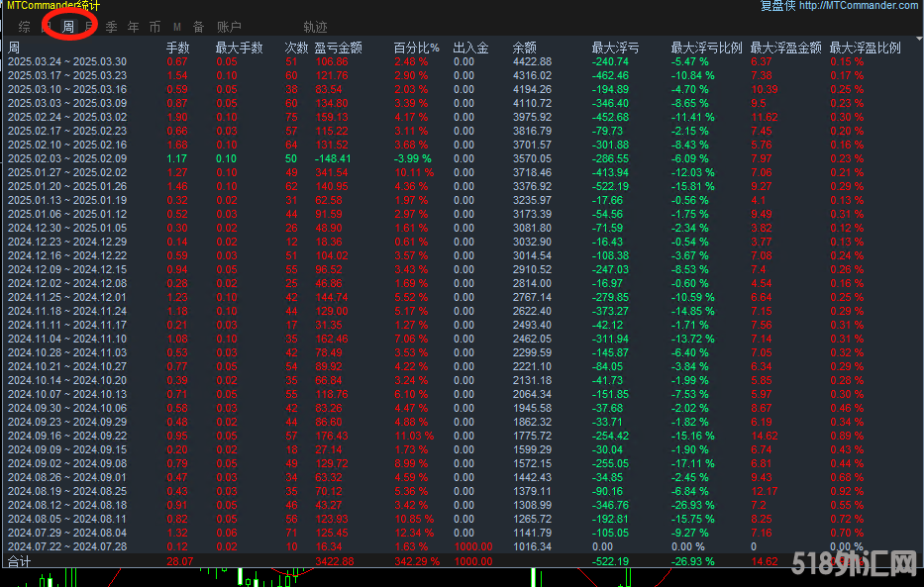
Task: Select the 周 weekly tab
Action: click(x=68, y=27)
